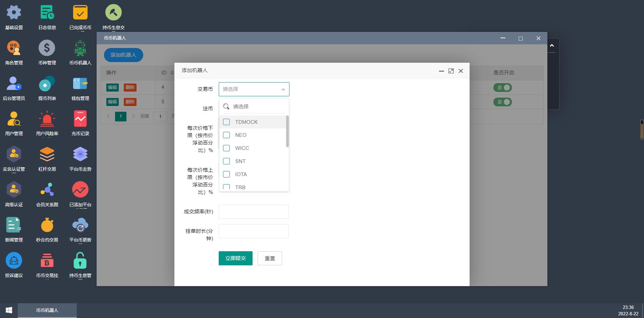Check the TDMOCK option checkbox
This screenshot has height=318, width=644.
(x=226, y=122)
